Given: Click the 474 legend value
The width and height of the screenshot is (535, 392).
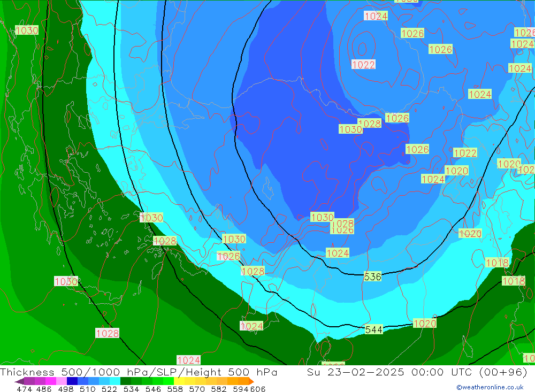Looking at the screenshot, I should 24,389.
